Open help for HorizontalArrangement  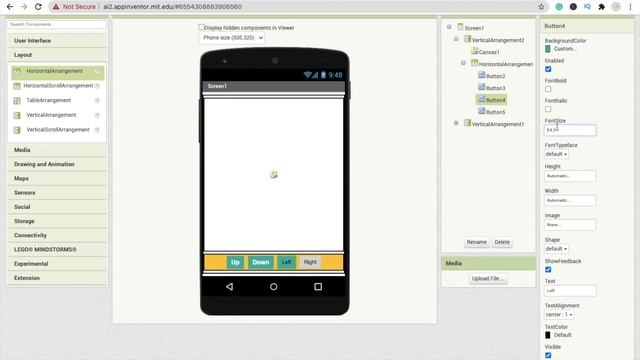97,71
